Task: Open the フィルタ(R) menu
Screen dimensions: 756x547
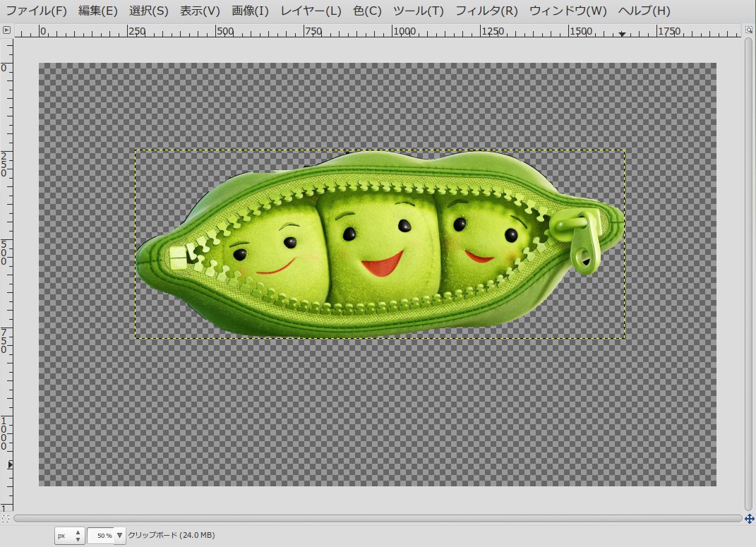Action: (x=486, y=11)
